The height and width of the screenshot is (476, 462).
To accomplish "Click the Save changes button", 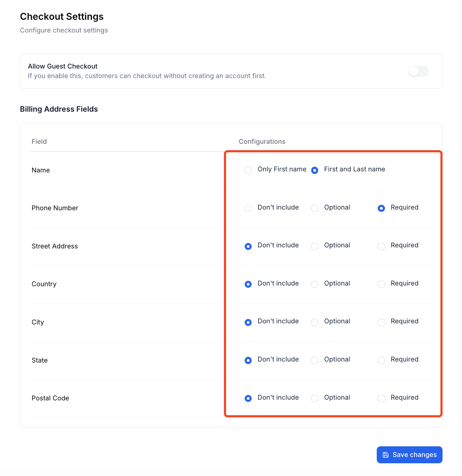I will pyautogui.click(x=409, y=455).
